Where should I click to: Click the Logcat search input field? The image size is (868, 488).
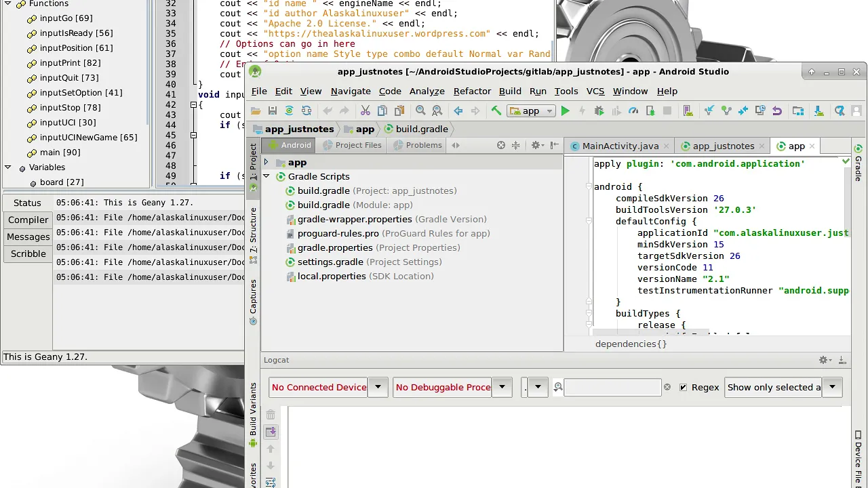[612, 387]
